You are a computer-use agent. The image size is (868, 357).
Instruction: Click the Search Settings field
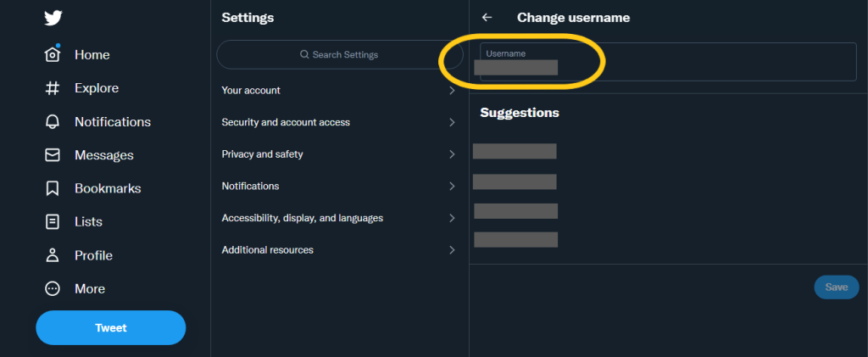(339, 54)
